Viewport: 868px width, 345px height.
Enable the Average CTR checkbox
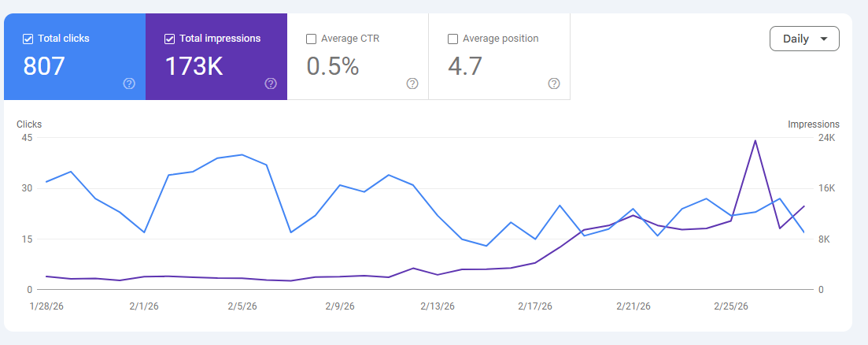(311, 39)
